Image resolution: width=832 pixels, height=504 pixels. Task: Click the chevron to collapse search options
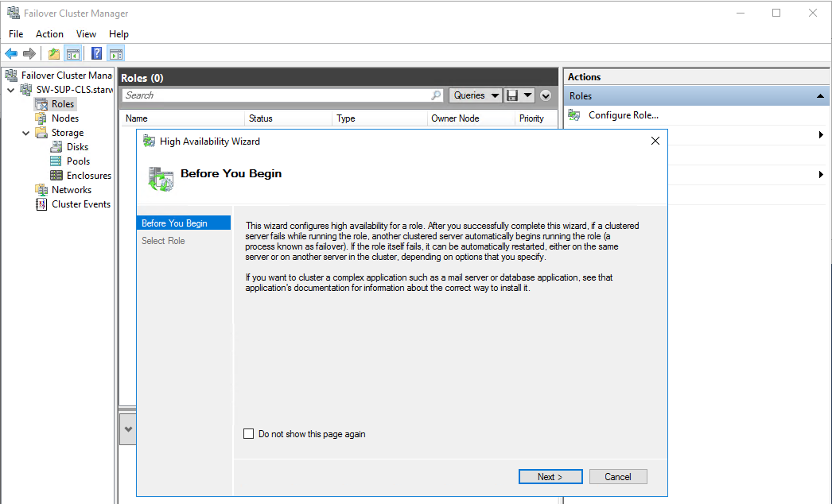546,95
